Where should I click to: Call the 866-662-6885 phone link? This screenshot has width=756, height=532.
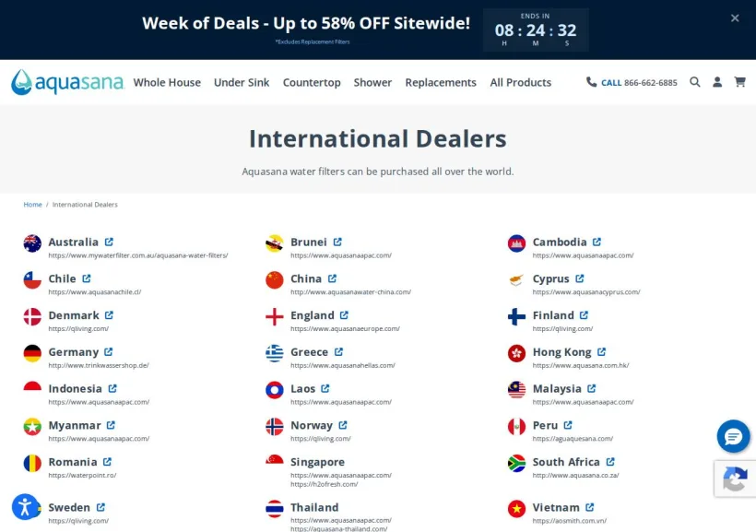coord(632,82)
